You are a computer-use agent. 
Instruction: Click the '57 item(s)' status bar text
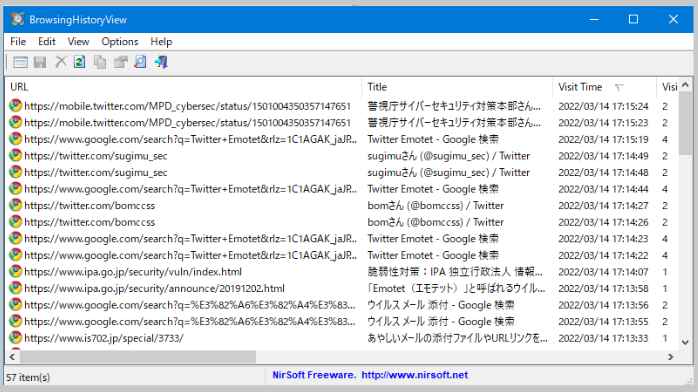pyautogui.click(x=28, y=377)
